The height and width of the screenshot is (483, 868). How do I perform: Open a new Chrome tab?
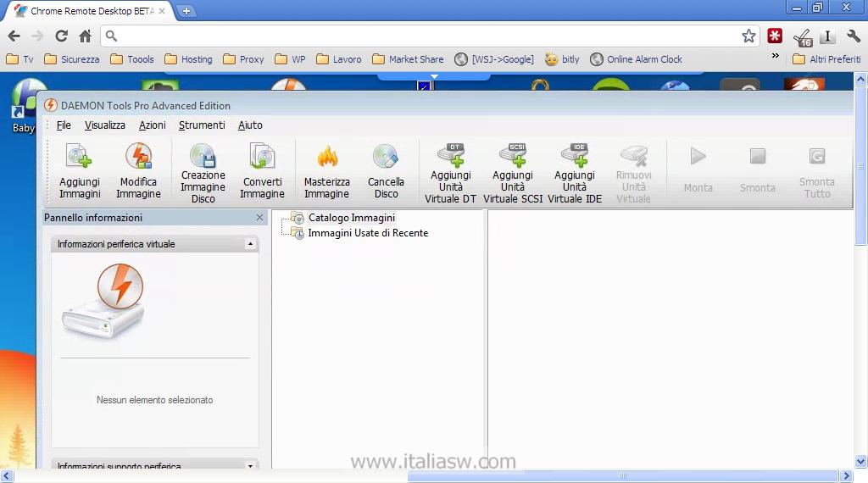click(186, 10)
